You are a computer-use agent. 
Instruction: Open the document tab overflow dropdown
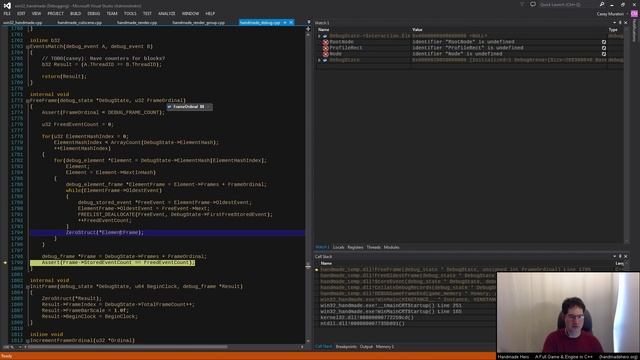click(x=309, y=22)
